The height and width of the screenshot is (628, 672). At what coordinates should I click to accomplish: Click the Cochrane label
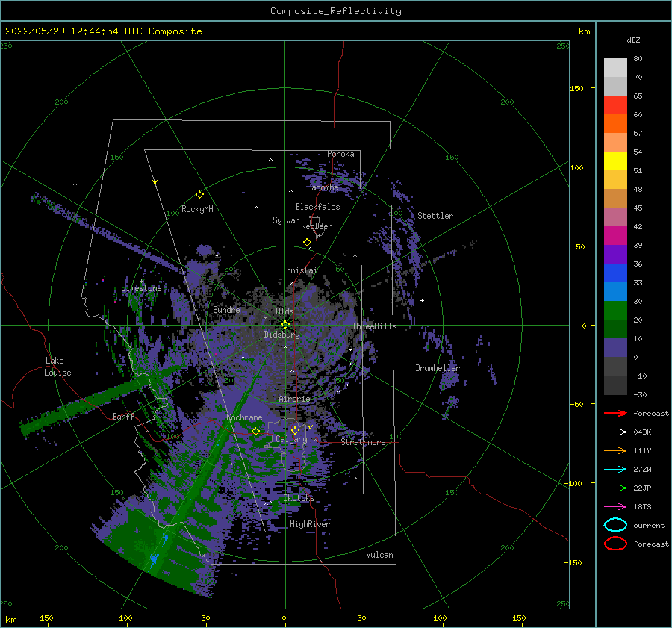click(x=244, y=417)
